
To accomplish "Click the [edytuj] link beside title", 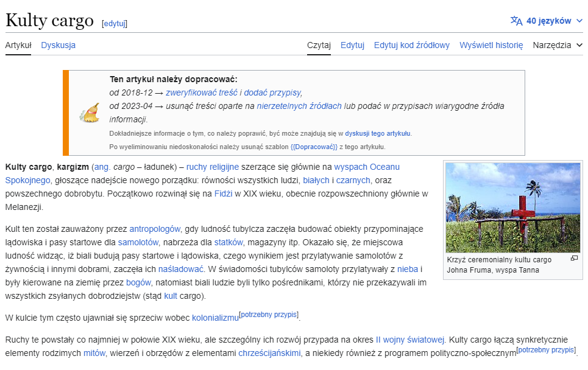I will point(115,24).
